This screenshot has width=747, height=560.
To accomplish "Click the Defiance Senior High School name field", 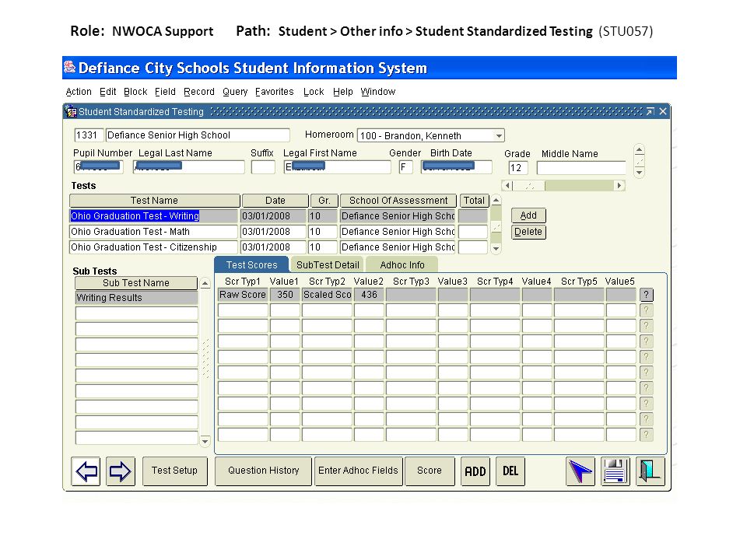I will [198, 135].
